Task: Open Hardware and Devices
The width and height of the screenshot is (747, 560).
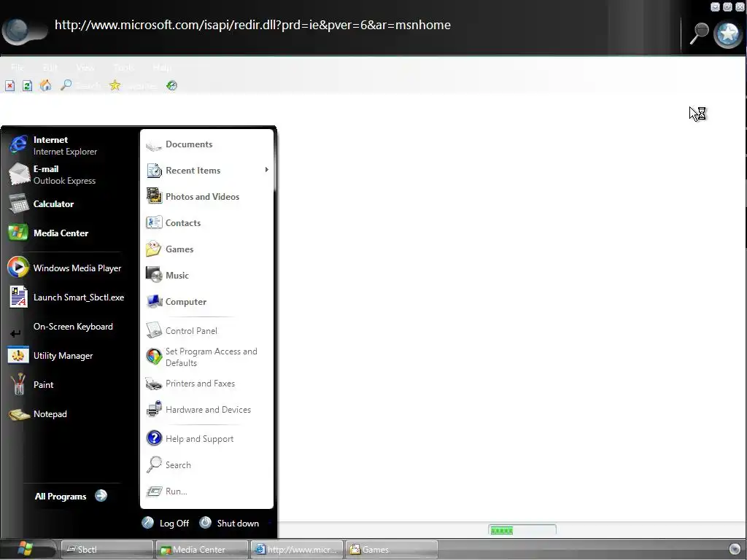Action: coord(206,410)
